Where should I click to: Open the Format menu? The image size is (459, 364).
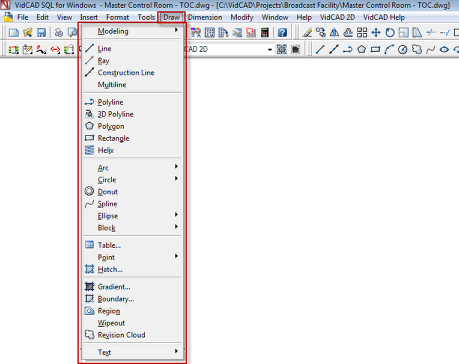click(117, 17)
